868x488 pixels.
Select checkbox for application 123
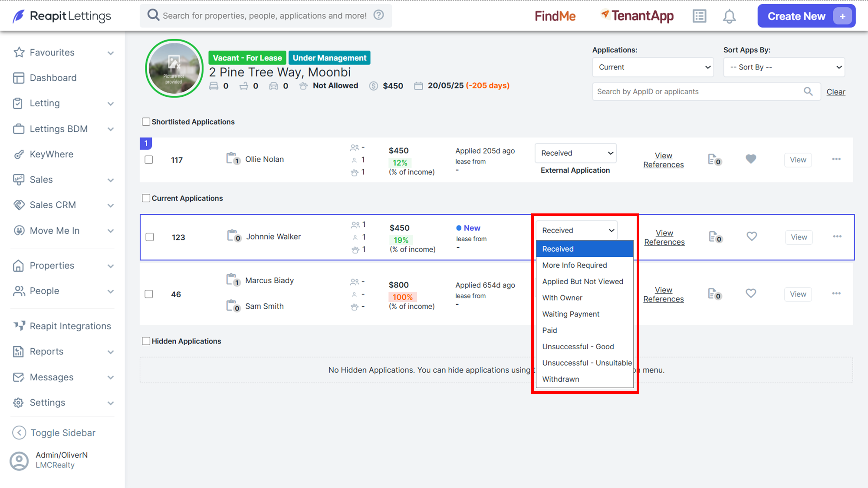point(150,237)
